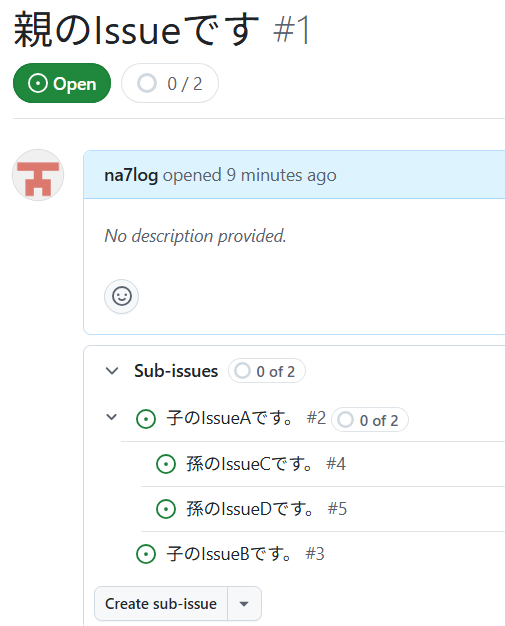Click the na7log user avatar

(38, 175)
